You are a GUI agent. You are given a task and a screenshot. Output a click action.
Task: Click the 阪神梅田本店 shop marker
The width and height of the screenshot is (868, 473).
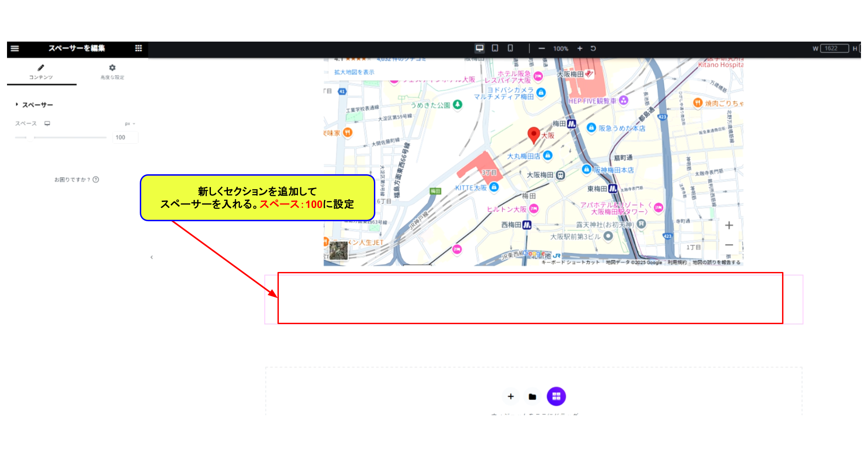pos(587,169)
